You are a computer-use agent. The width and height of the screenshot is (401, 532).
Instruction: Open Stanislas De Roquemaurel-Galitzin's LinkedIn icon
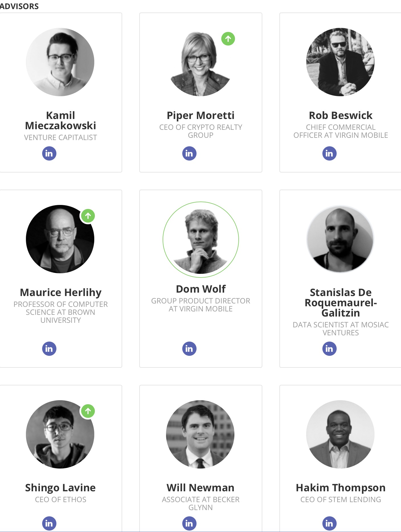tap(330, 349)
